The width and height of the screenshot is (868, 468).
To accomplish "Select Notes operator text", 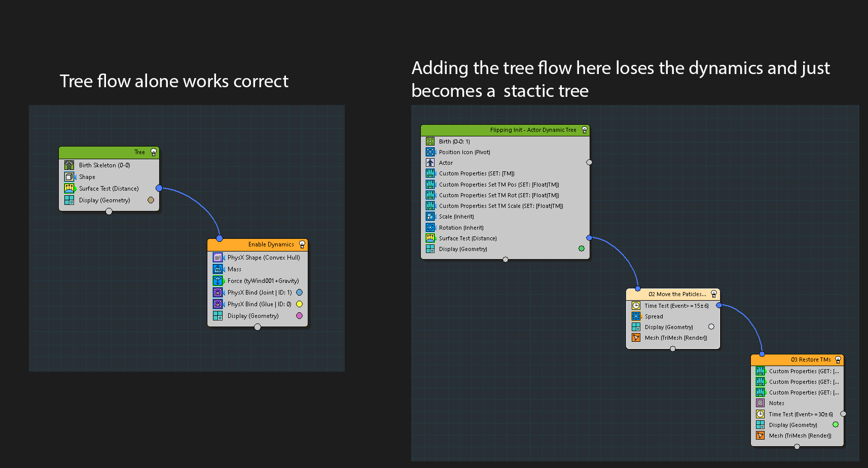I will (777, 403).
